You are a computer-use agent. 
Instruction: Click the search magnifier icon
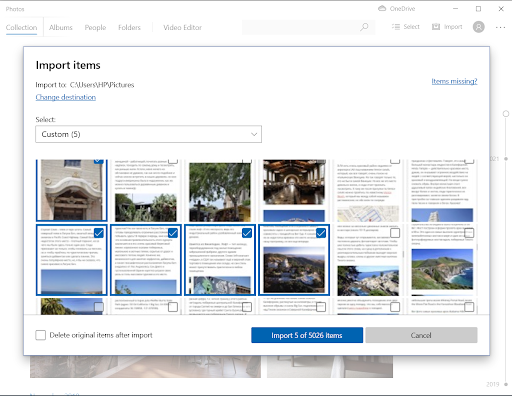(364, 27)
